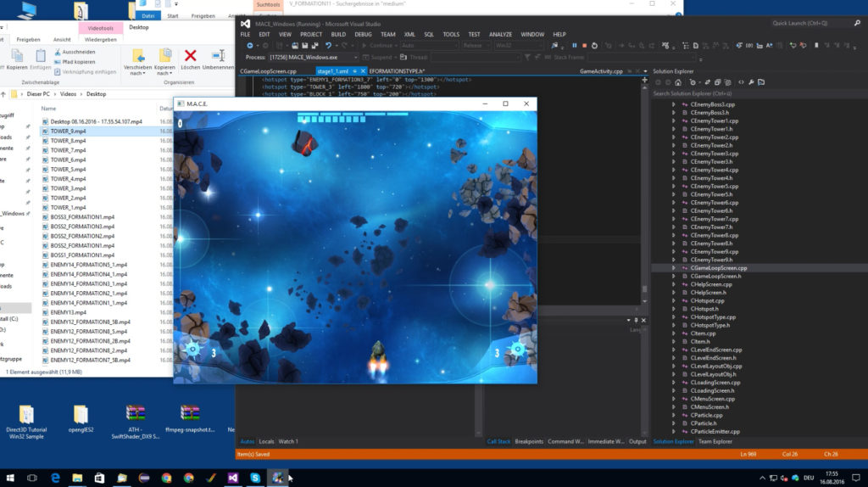Click the View Code icon in Solution Explorer
The image size is (868, 487).
(x=741, y=82)
